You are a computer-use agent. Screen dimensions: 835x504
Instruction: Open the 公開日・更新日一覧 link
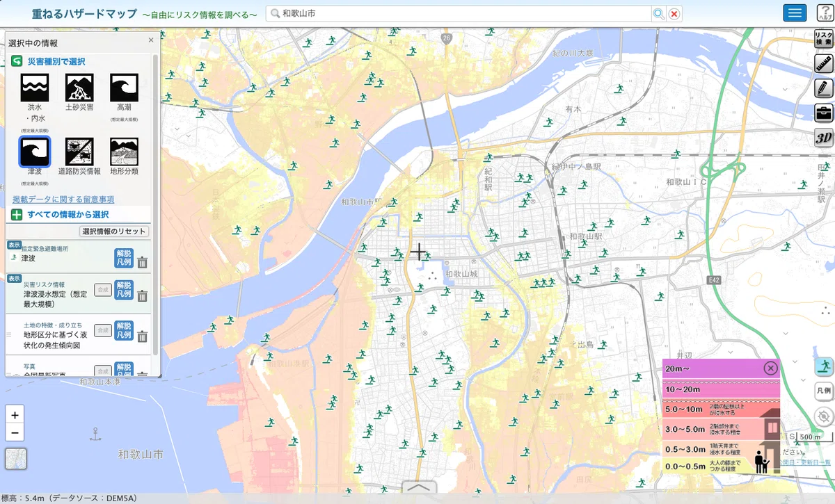pos(806,462)
